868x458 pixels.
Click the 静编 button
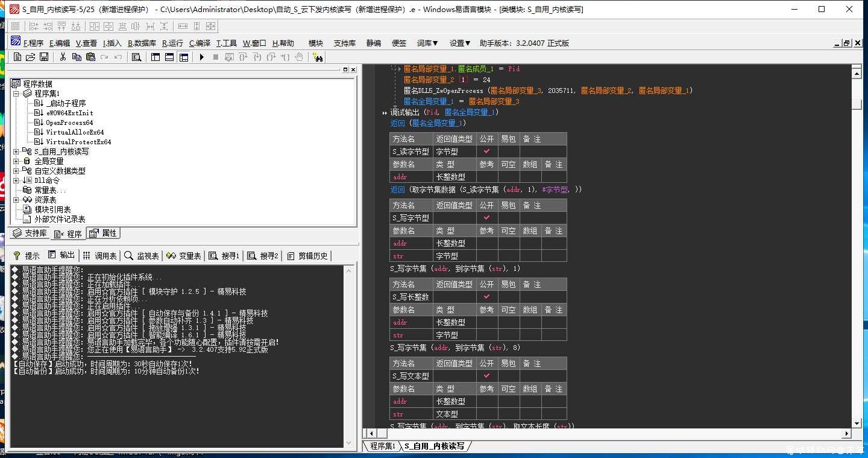tap(374, 43)
